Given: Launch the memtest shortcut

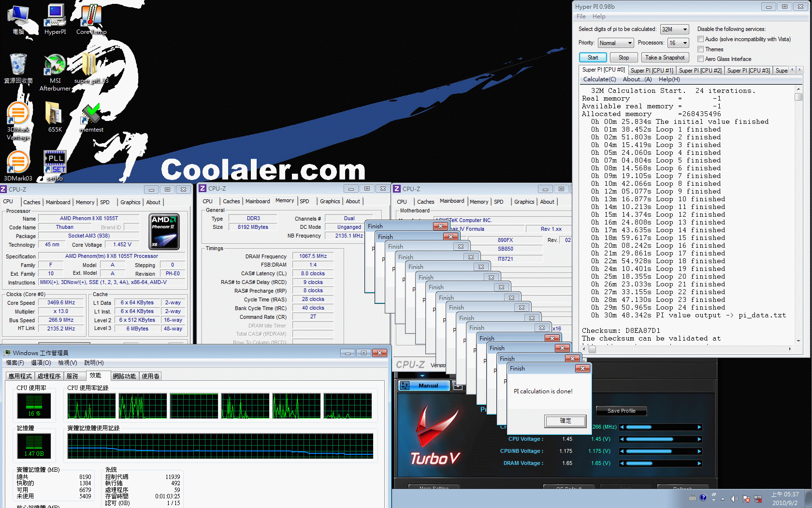Looking at the screenshot, I should 91,117.
